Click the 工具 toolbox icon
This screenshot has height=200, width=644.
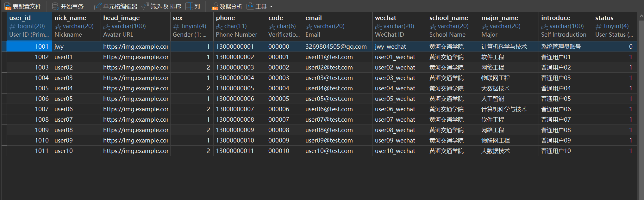click(250, 6)
